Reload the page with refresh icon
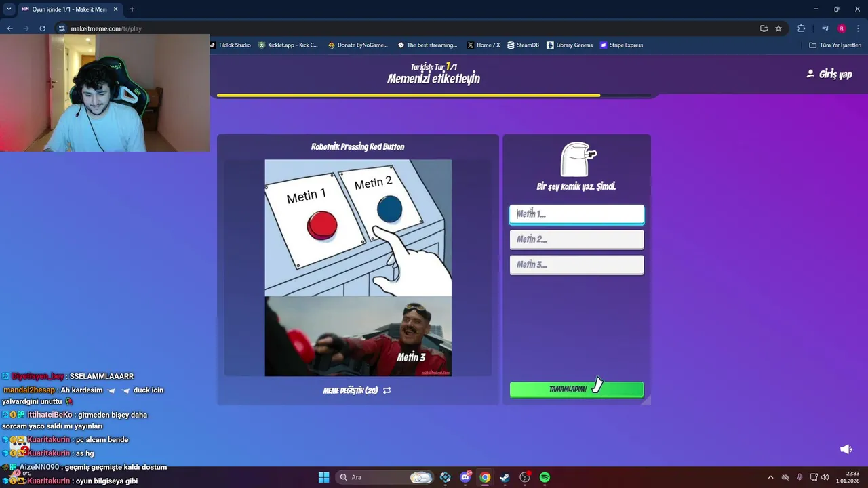The height and width of the screenshot is (488, 868). point(42,28)
